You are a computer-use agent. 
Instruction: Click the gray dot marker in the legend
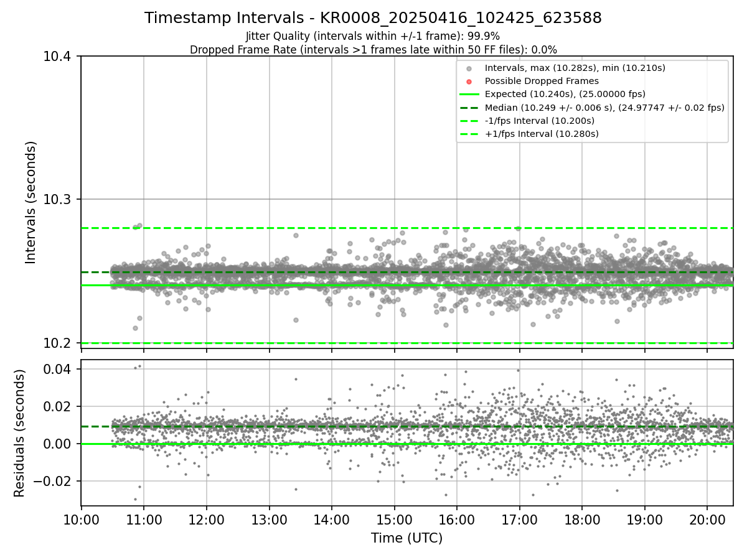click(469, 68)
